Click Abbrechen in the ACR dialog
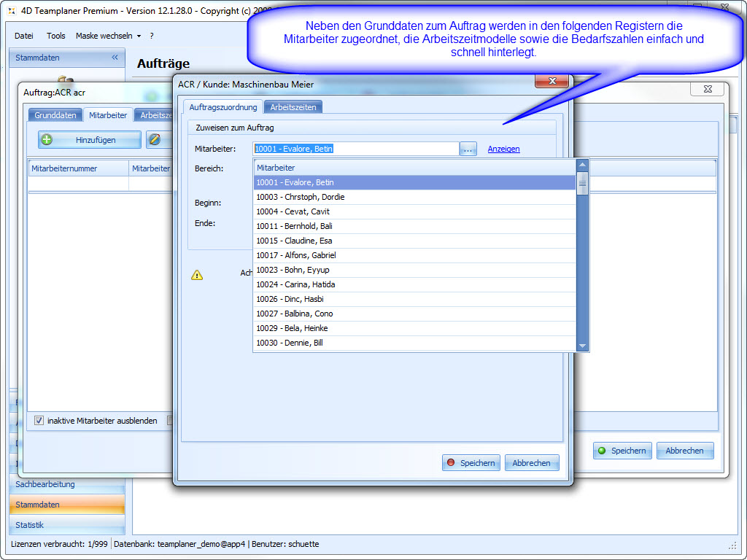The image size is (747, 560). tap(531, 463)
